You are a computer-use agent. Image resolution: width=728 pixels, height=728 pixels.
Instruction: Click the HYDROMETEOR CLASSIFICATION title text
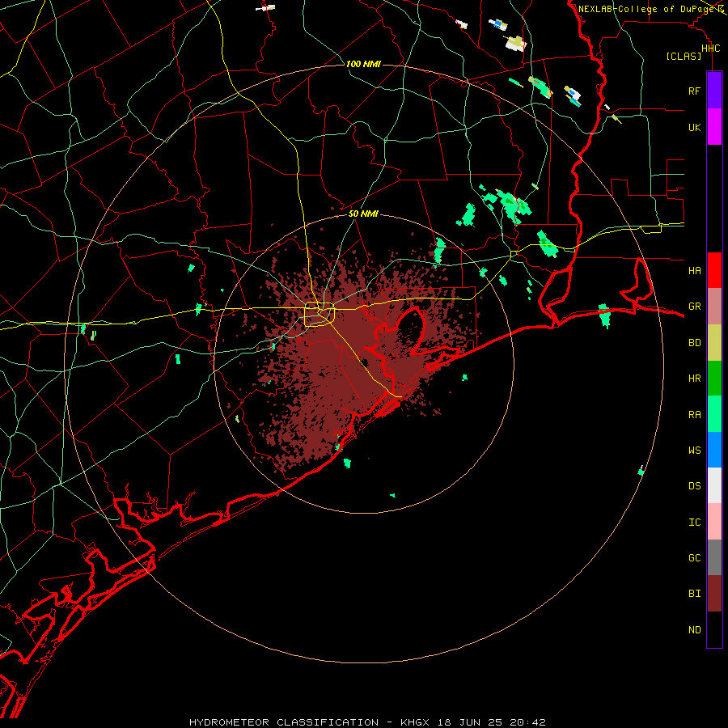tap(283, 722)
